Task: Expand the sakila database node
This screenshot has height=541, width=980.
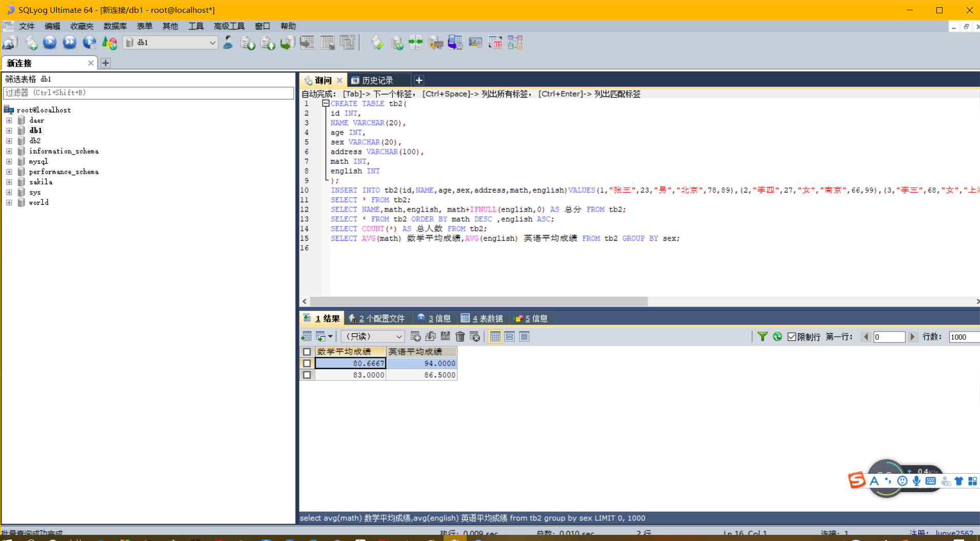Action: point(9,182)
